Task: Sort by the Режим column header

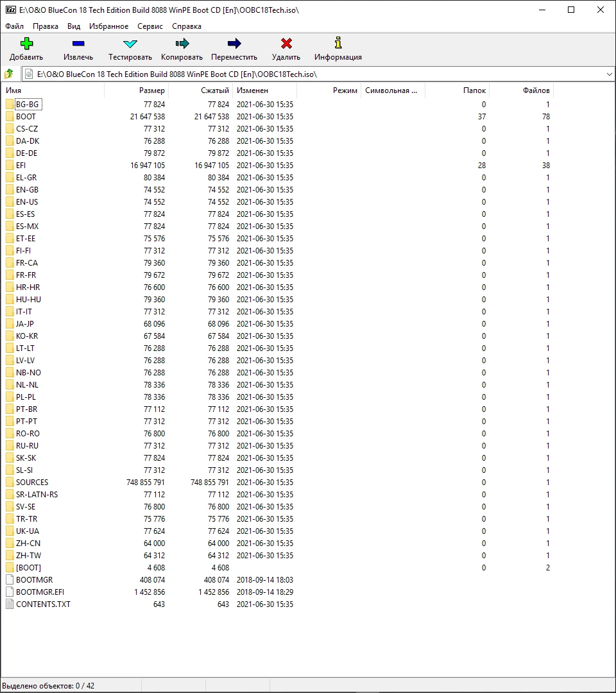Action: point(329,90)
